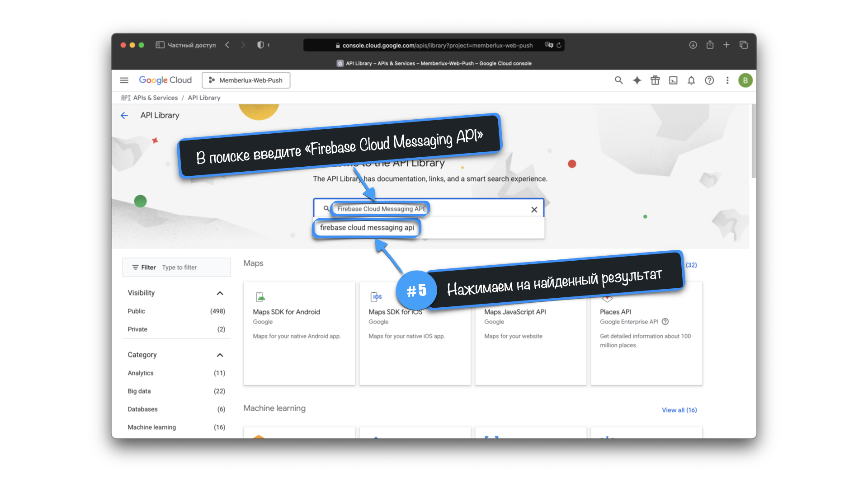The height and width of the screenshot is (488, 868).
Task: Go back using the API Library arrow
Action: click(124, 116)
